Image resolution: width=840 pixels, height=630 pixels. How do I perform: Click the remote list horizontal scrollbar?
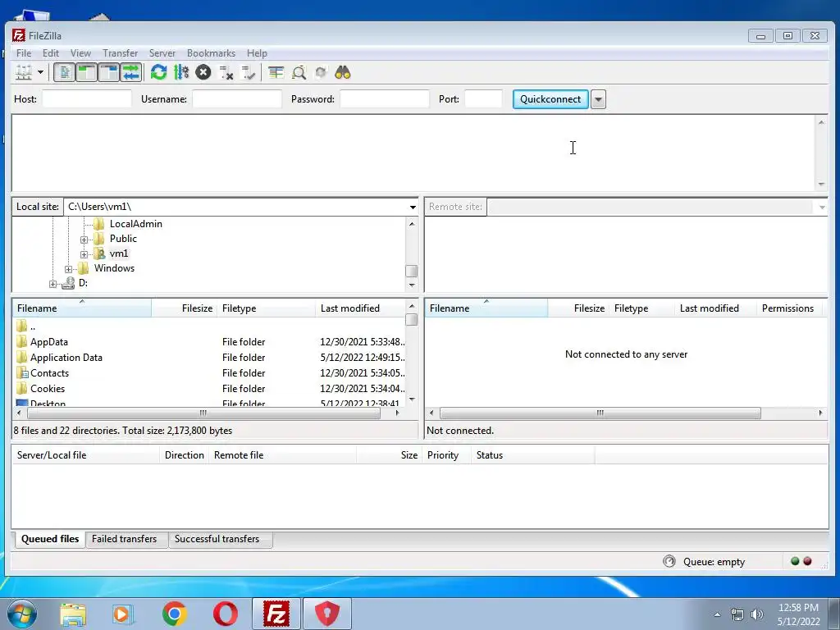(x=626, y=413)
